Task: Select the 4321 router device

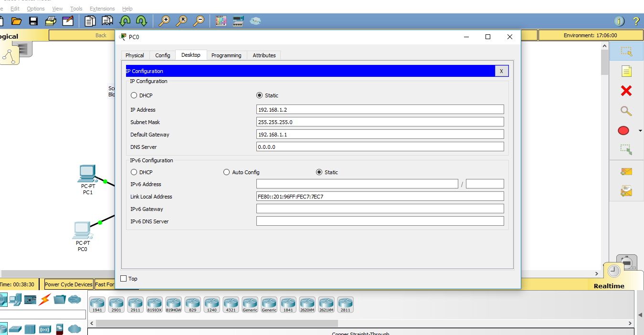Action: (x=231, y=304)
